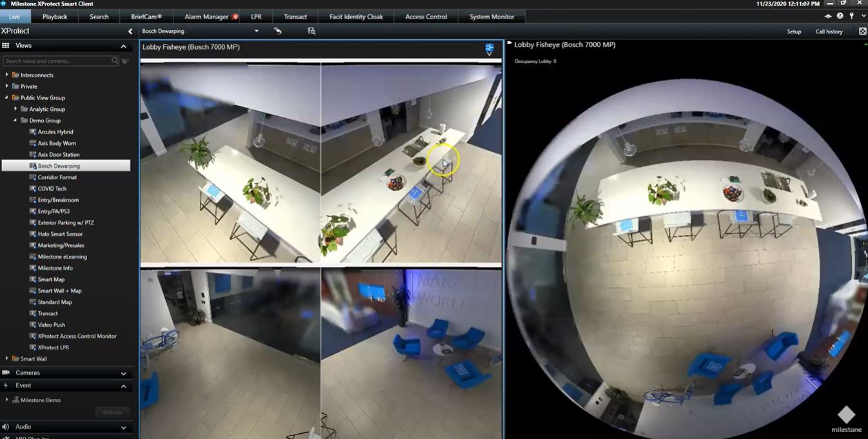Expand the Smart Wall folder
This screenshot has height=439, width=868.
tap(7, 358)
